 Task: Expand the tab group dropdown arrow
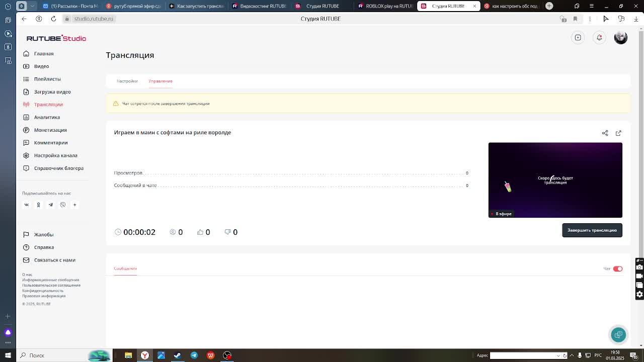point(33,6)
